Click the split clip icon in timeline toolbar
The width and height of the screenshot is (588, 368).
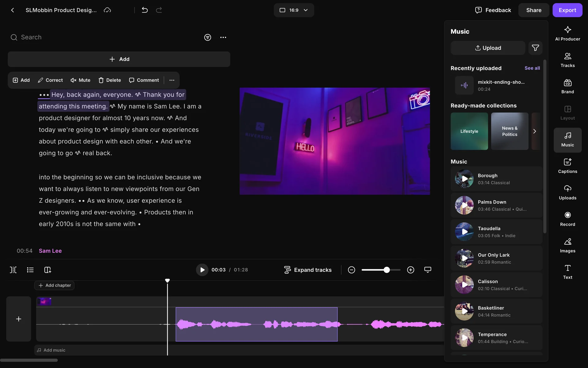click(13, 270)
